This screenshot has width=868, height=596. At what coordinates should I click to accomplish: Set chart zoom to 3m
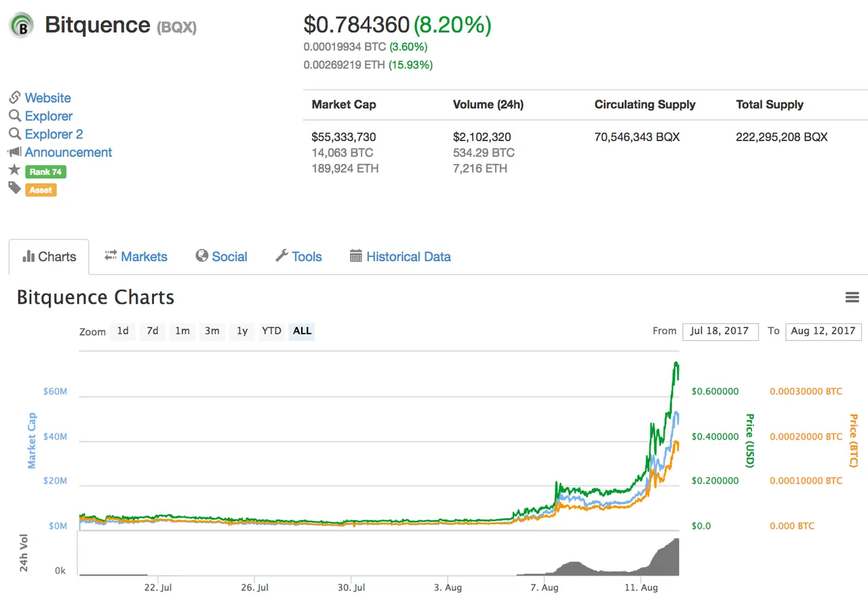212,331
